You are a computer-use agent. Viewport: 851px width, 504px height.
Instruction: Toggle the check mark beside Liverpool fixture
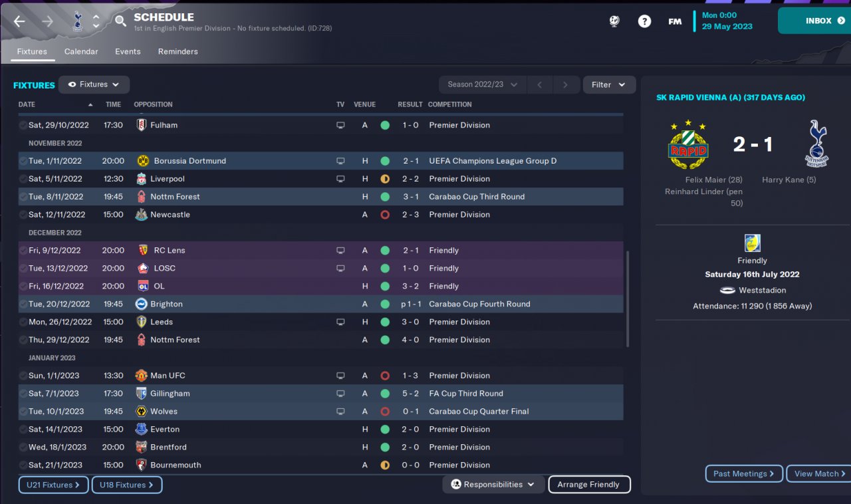pyautogui.click(x=23, y=179)
